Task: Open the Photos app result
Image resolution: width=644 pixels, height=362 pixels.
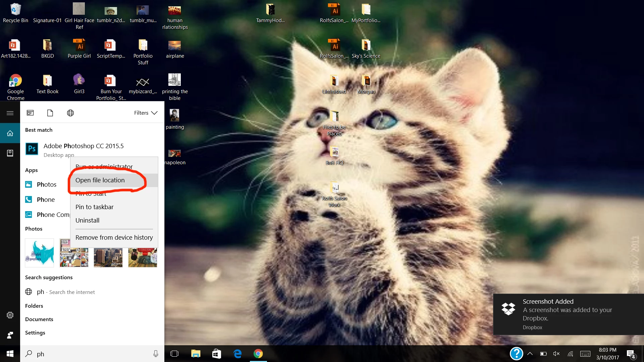Action: [46, 185]
